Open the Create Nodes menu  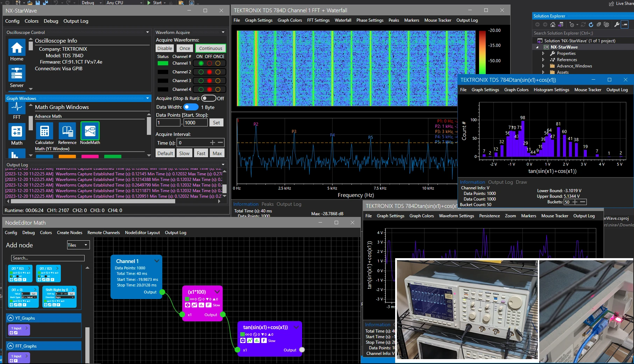click(70, 233)
